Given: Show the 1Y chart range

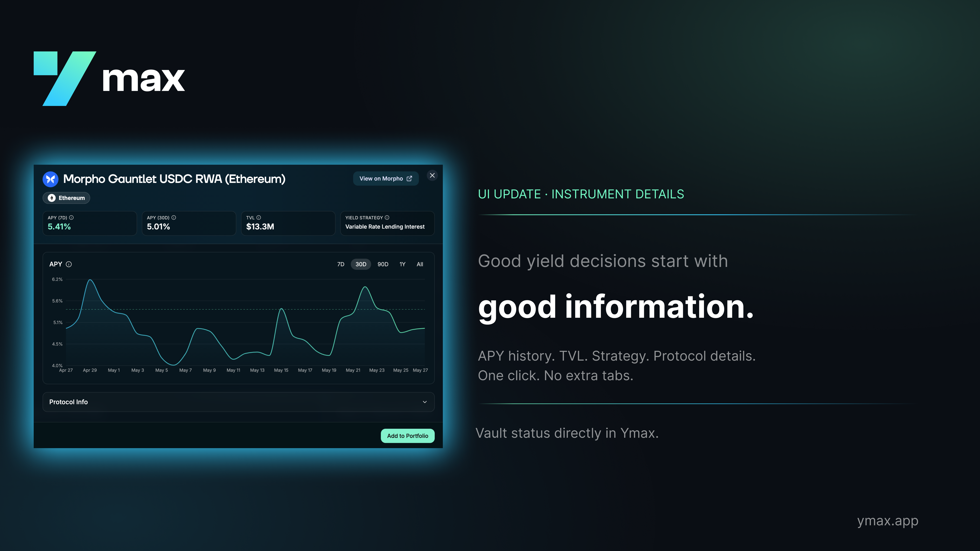Looking at the screenshot, I should click(x=402, y=264).
